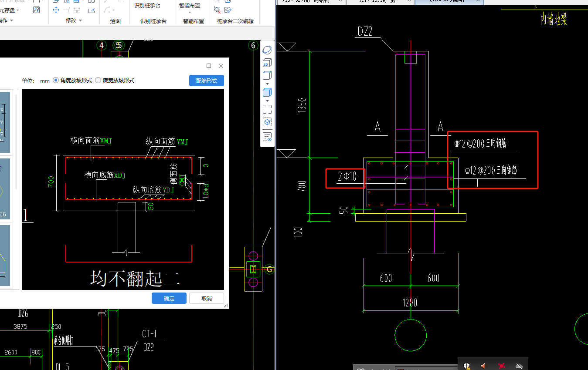Click the 配筋形式 button
The width and height of the screenshot is (588, 370).
207,81
